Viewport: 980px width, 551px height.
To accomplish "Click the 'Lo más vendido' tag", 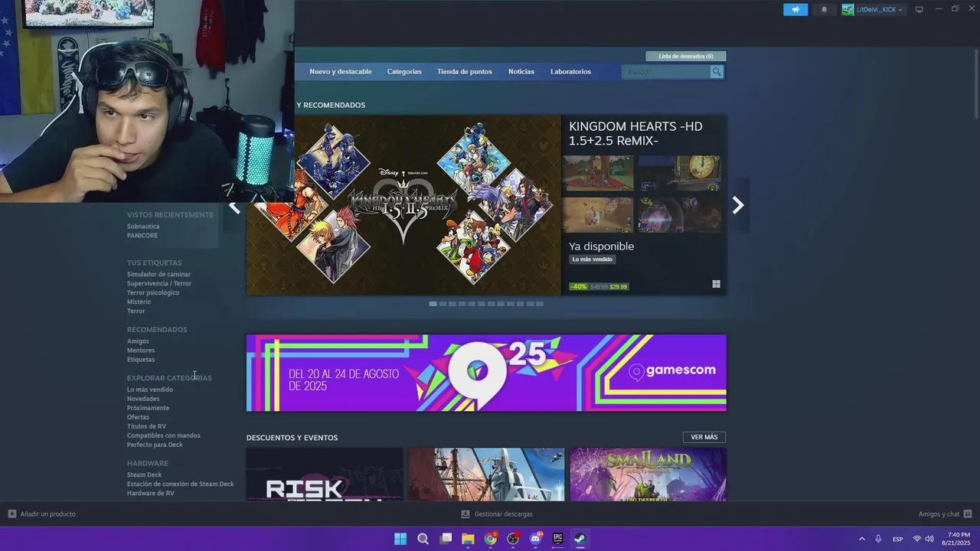I will 593,259.
